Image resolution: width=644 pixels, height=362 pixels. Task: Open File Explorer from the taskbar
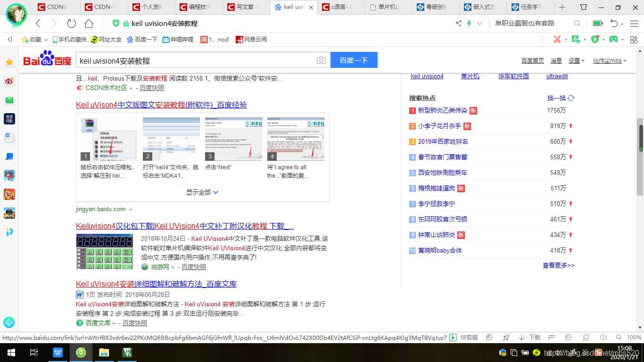click(104, 353)
